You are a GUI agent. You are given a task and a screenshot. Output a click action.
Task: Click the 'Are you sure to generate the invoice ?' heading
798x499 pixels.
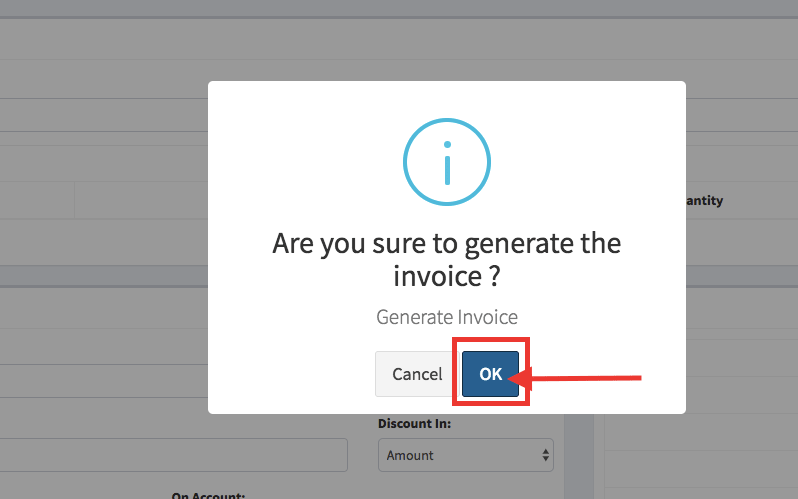pos(447,260)
